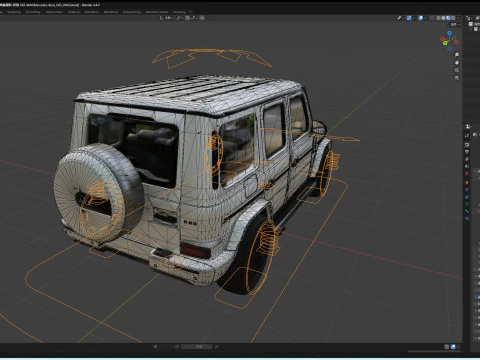Open the gizmo settings dropdown arrow
This screenshot has width=480, height=360.
point(414,18)
